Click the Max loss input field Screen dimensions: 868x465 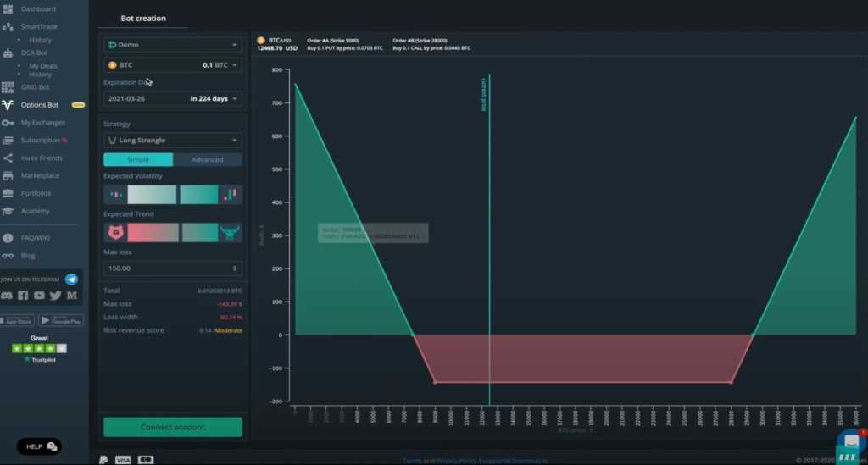pyautogui.click(x=172, y=268)
